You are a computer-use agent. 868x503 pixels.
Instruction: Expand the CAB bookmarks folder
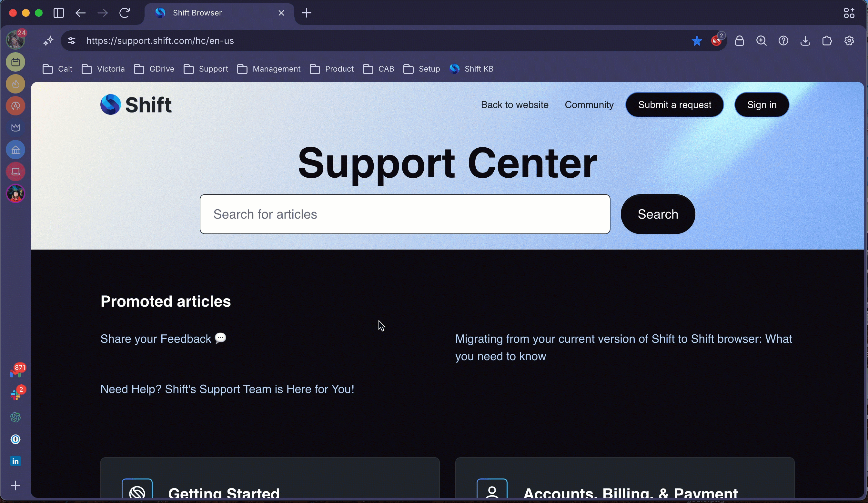(378, 69)
